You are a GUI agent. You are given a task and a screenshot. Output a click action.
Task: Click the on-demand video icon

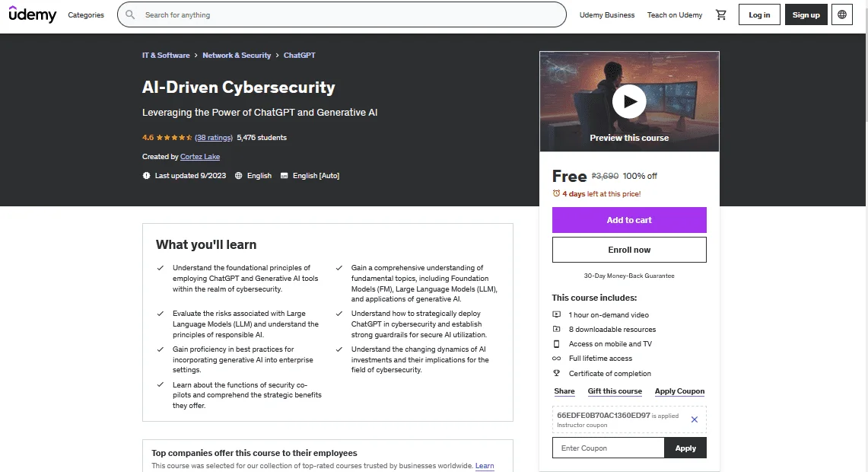pos(556,314)
